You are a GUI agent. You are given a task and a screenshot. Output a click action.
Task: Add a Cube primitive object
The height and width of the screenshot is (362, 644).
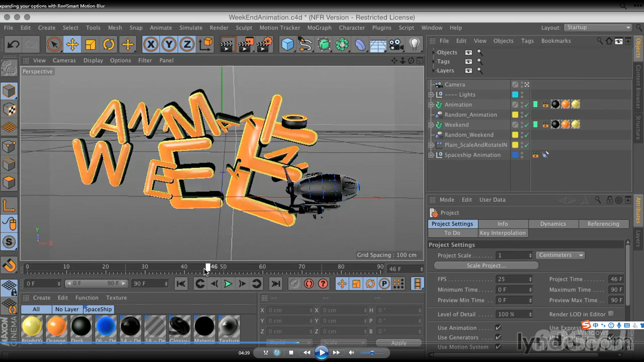[287, 45]
